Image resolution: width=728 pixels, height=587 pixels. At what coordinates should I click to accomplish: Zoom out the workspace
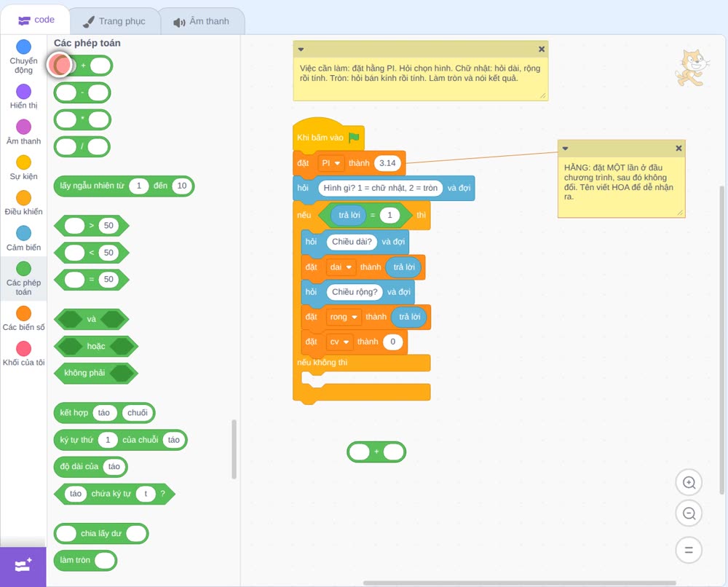689,513
